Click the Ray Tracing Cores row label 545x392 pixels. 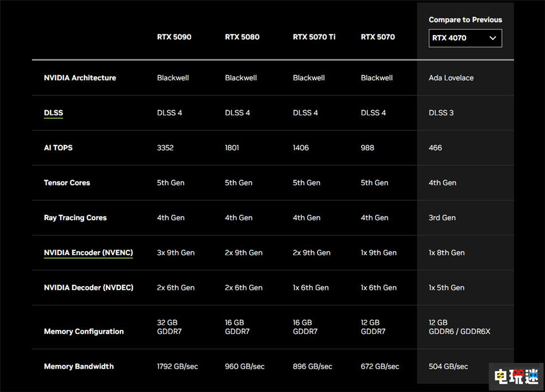75,218
